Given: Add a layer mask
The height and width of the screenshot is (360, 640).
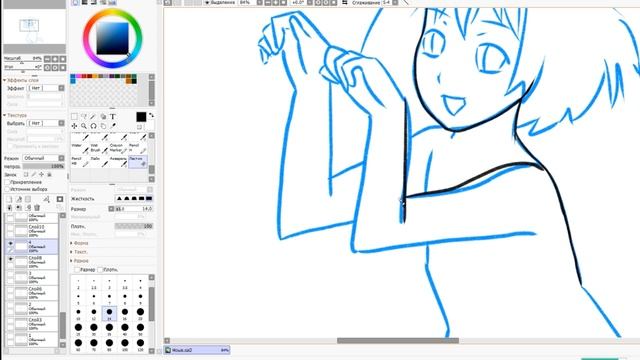Looking at the screenshot, I should pos(60,199).
